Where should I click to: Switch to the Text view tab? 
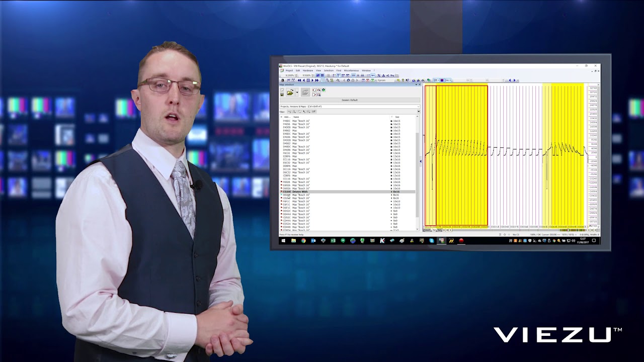(427, 230)
